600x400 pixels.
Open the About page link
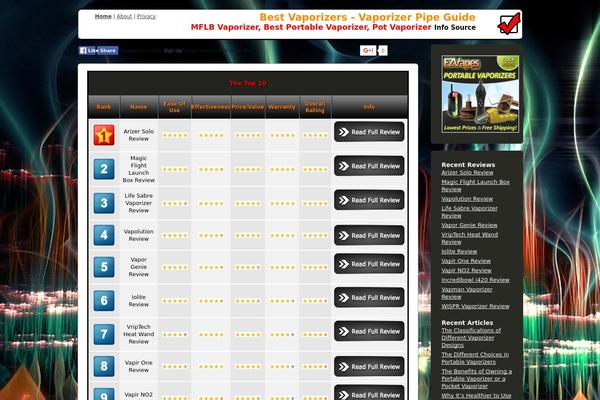tap(124, 16)
